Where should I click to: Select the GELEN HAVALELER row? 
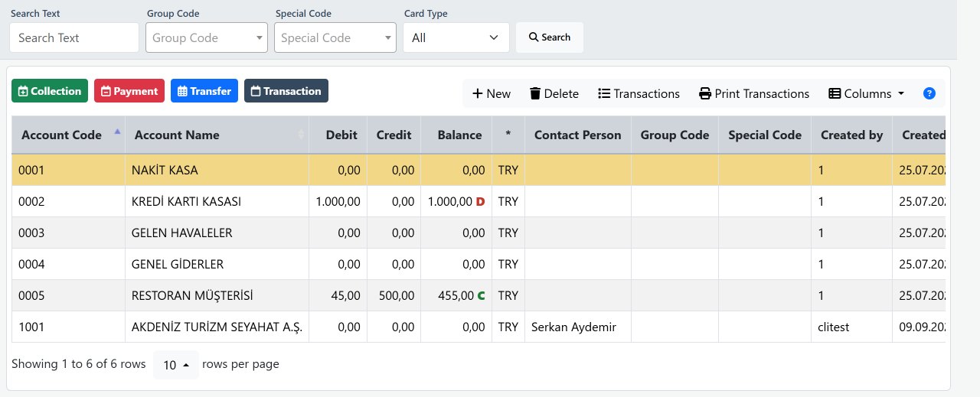(x=479, y=233)
